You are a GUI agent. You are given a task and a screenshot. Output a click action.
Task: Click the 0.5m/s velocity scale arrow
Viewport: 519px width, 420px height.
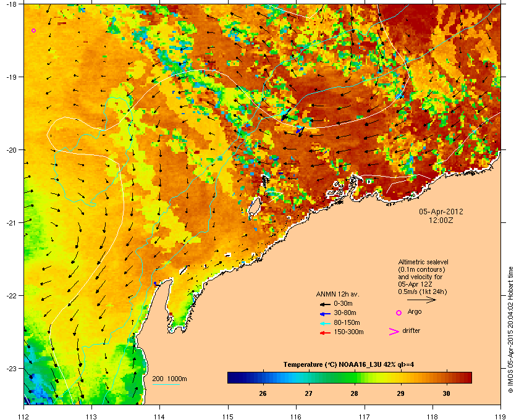pyautogui.click(x=421, y=300)
